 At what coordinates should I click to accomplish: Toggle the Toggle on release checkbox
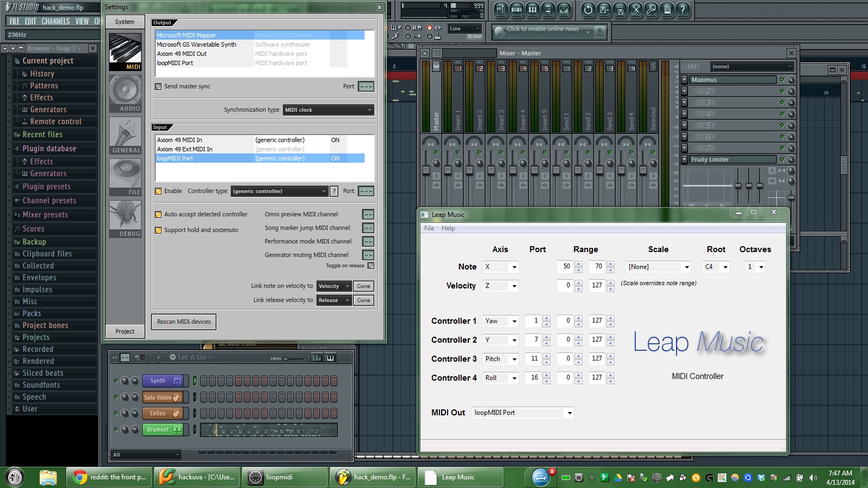(x=371, y=266)
